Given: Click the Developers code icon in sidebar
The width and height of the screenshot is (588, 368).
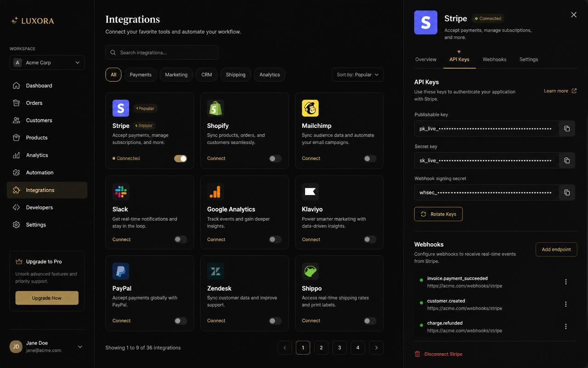Looking at the screenshot, I should (x=17, y=207).
